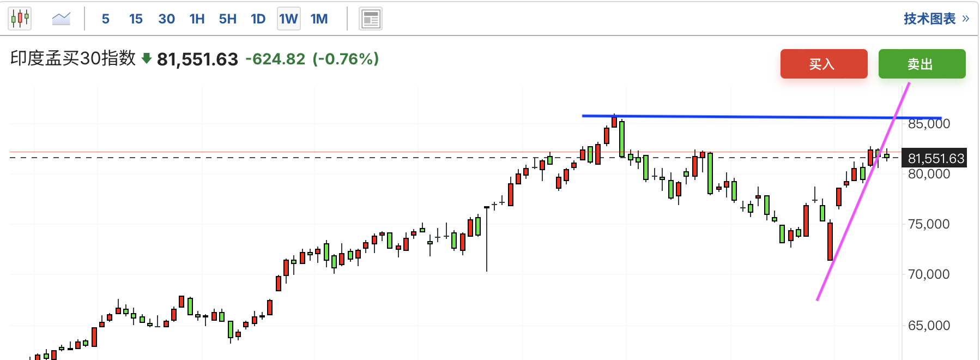Select the 5 minute interval
980x360 pixels.
coord(106,19)
